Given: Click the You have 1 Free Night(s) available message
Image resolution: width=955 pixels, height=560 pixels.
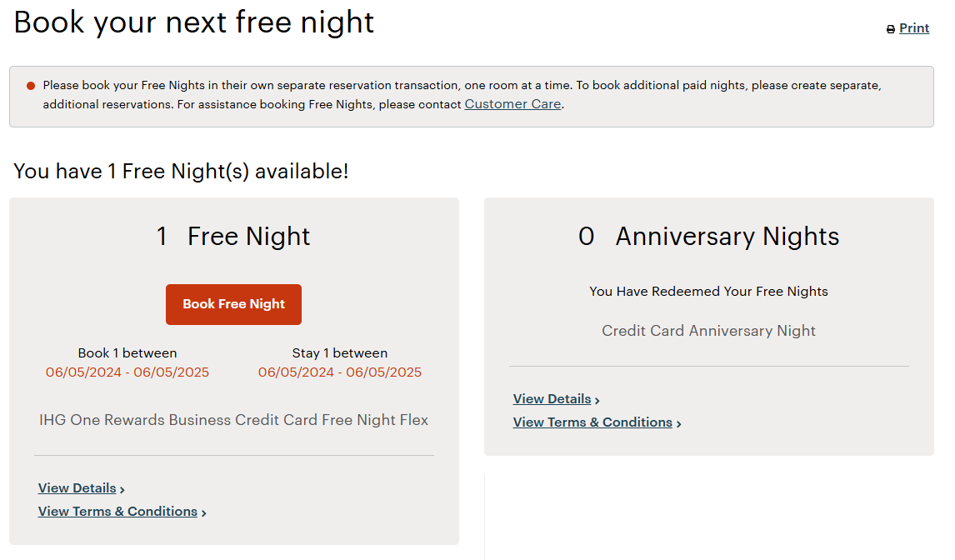Looking at the screenshot, I should (181, 171).
